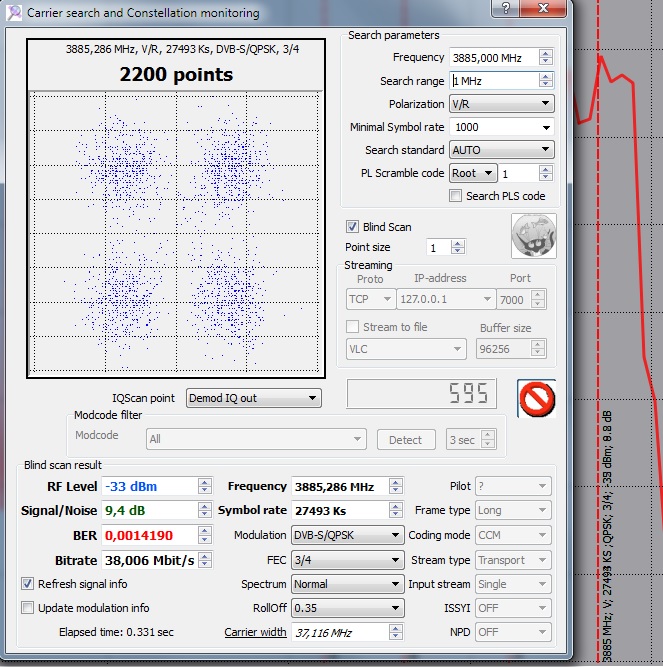Open the NPD OFF dropdown
Viewport: 663px width, 667px height.
513,632
